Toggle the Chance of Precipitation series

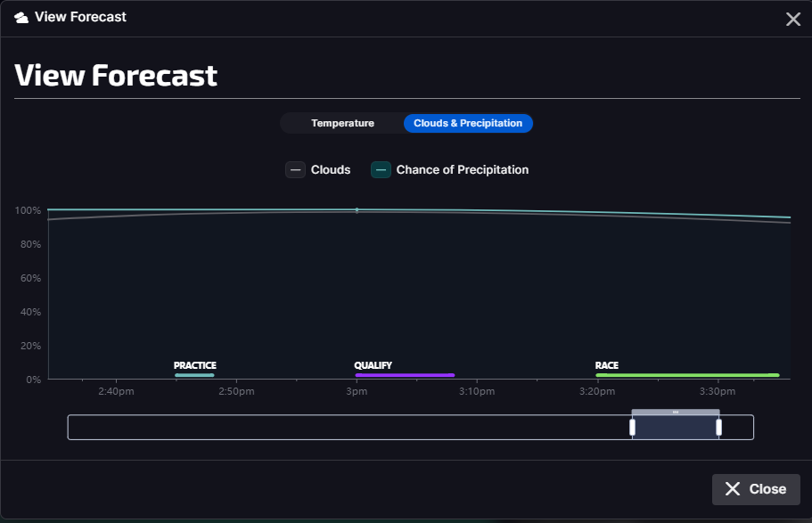point(449,169)
